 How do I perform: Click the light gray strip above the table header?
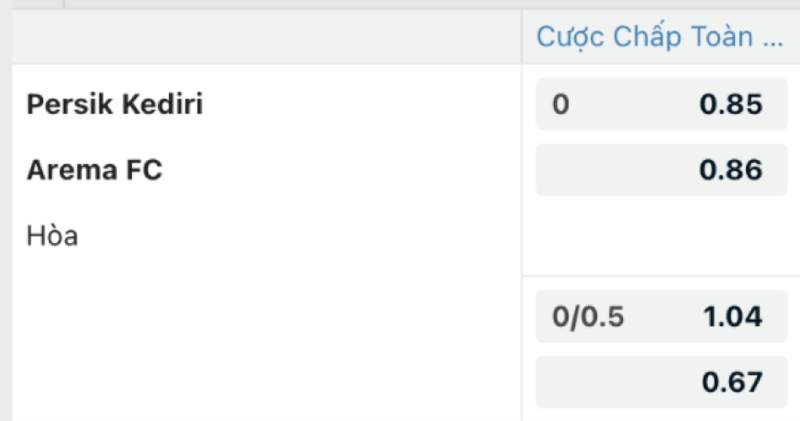point(400,5)
